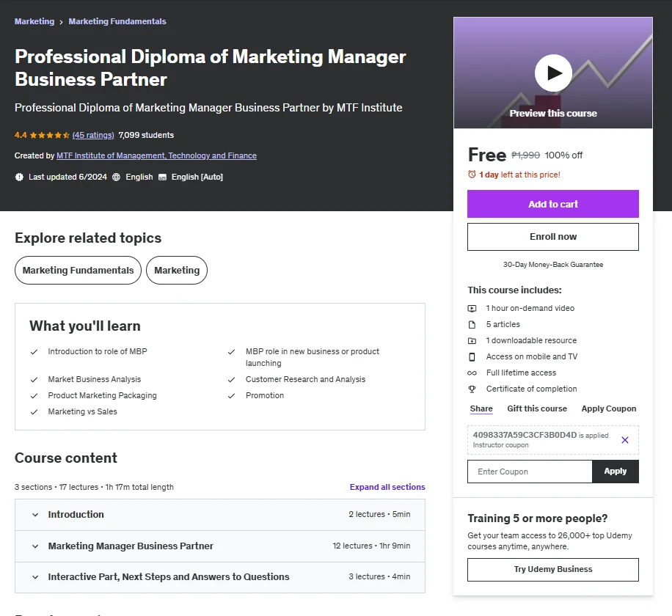Image resolution: width=672 pixels, height=616 pixels.
Task: Click the 1 day left at this price text
Action: 519,175
